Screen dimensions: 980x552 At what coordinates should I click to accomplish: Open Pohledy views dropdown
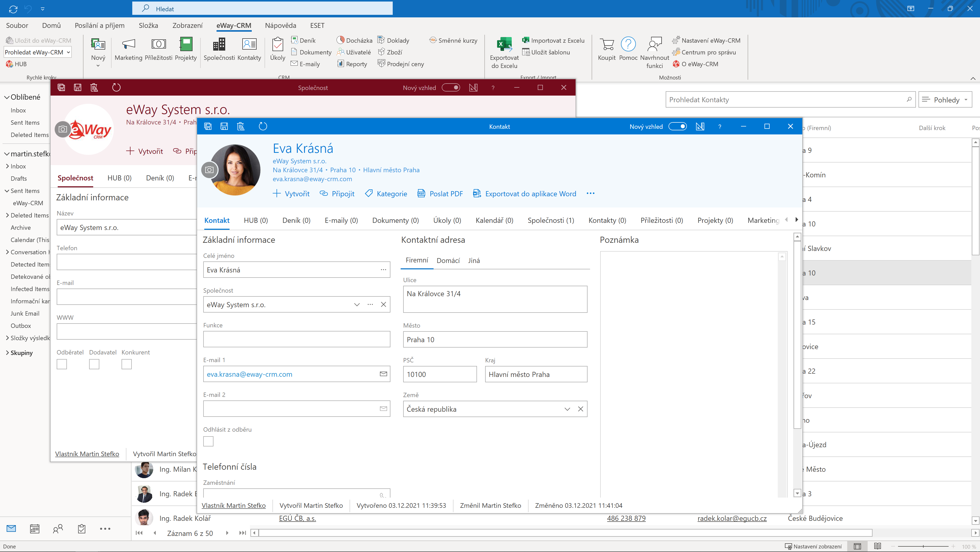(945, 100)
